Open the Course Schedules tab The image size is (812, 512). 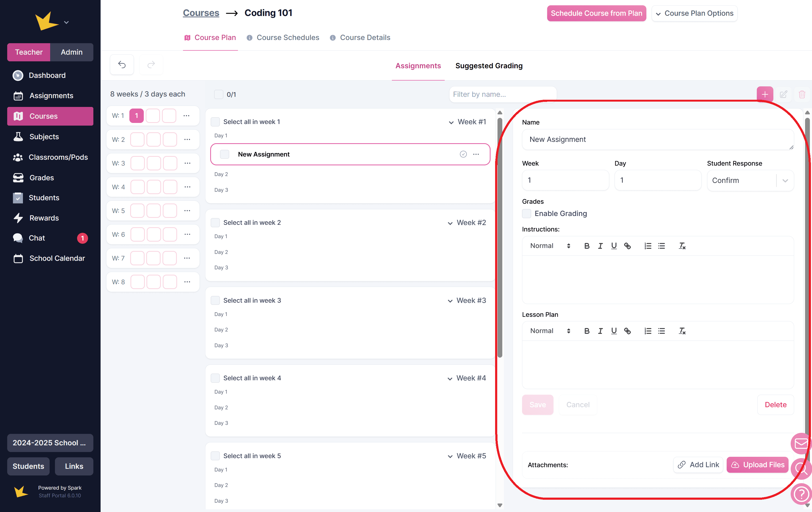click(288, 37)
